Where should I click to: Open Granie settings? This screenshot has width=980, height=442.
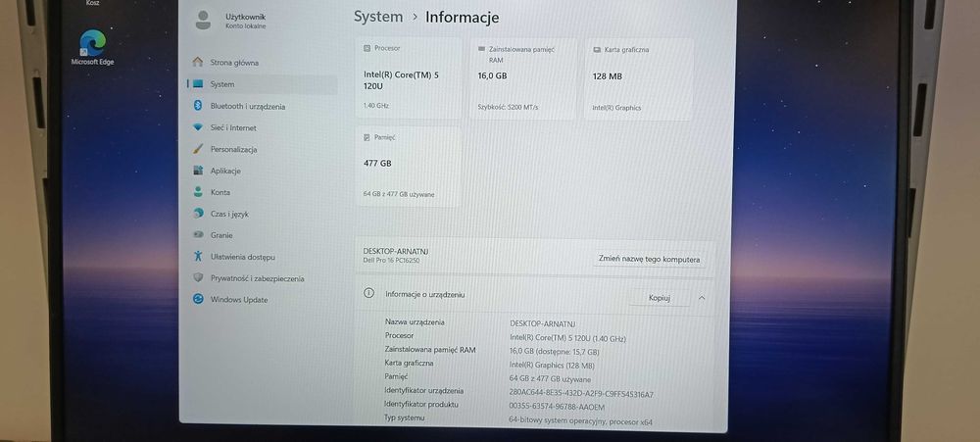click(x=221, y=235)
